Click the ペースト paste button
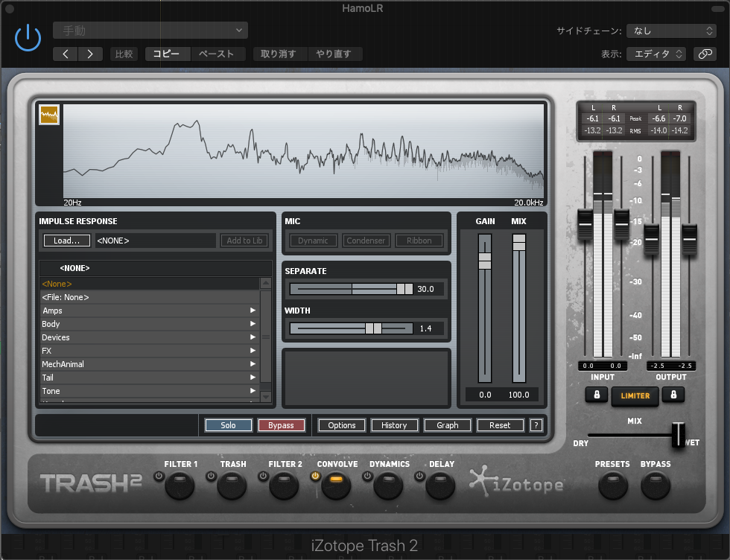This screenshot has height=560, width=730. click(x=218, y=54)
